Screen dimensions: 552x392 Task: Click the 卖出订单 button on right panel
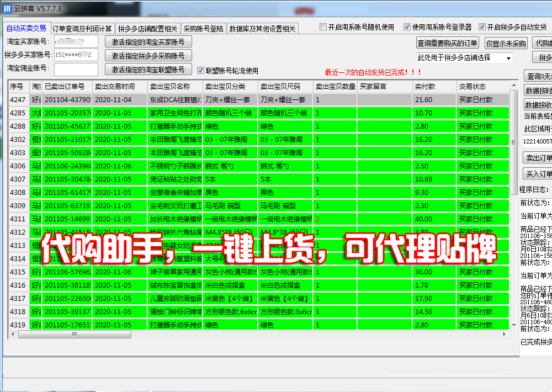click(539, 158)
